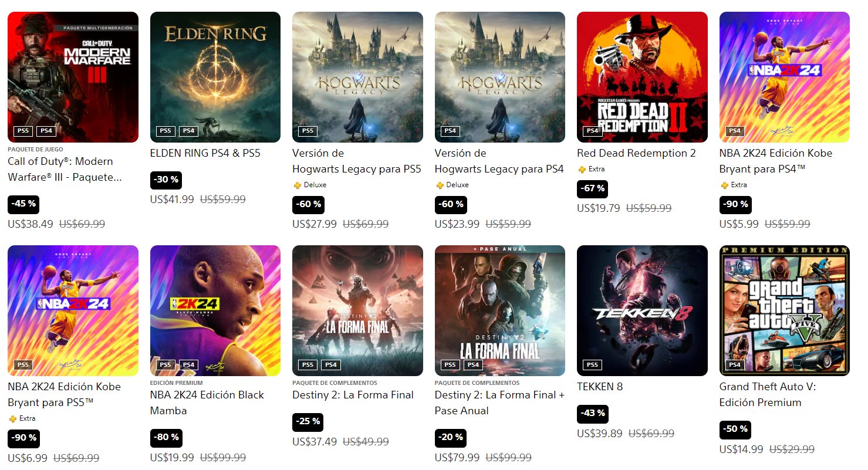The image size is (868, 470).
Task: Click the PS4 badge on the Grand Theft Auto V cover
Action: (735, 364)
